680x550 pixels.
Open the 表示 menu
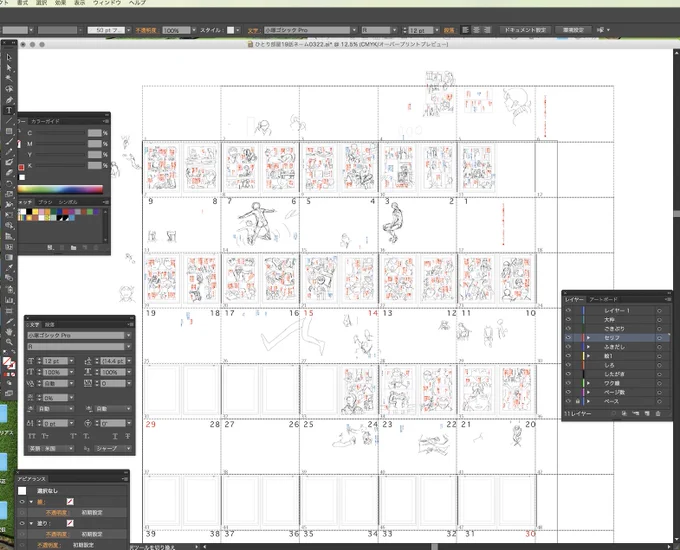pyautogui.click(x=79, y=3)
